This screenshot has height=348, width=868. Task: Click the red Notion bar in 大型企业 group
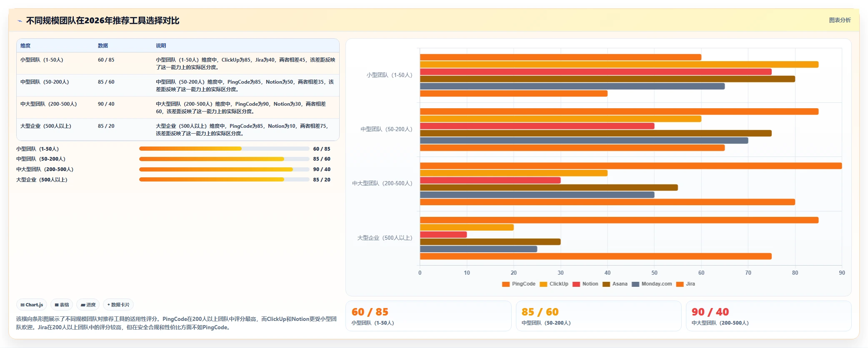(443, 235)
